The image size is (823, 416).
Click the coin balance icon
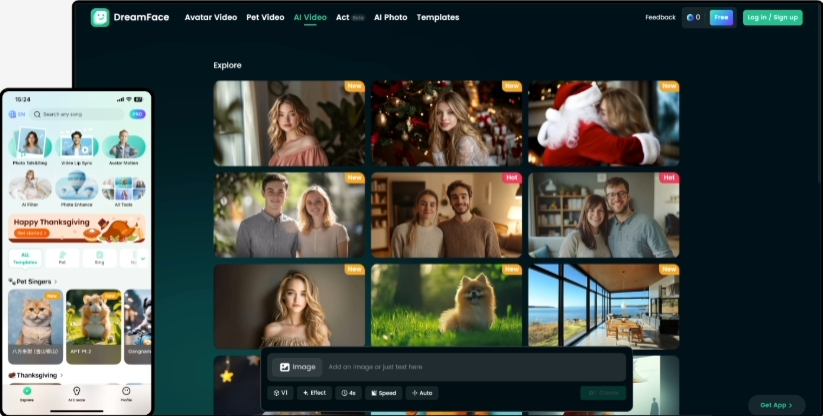pyautogui.click(x=690, y=17)
